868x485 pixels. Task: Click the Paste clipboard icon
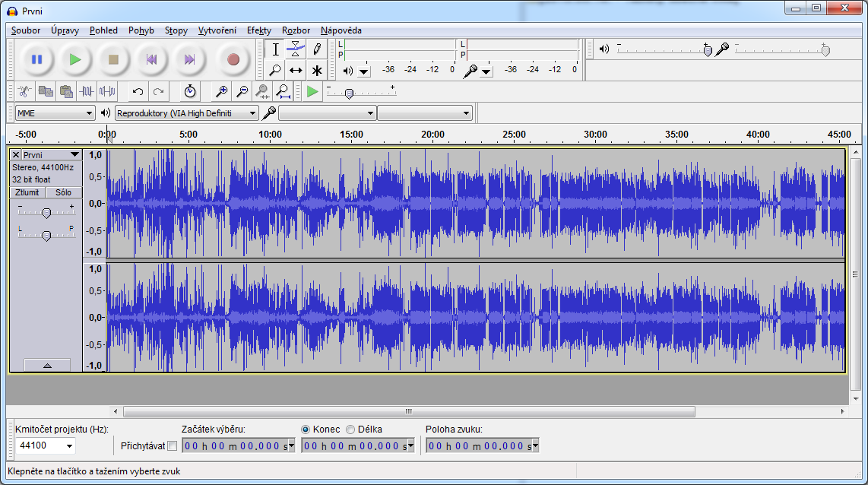pyautogui.click(x=66, y=91)
